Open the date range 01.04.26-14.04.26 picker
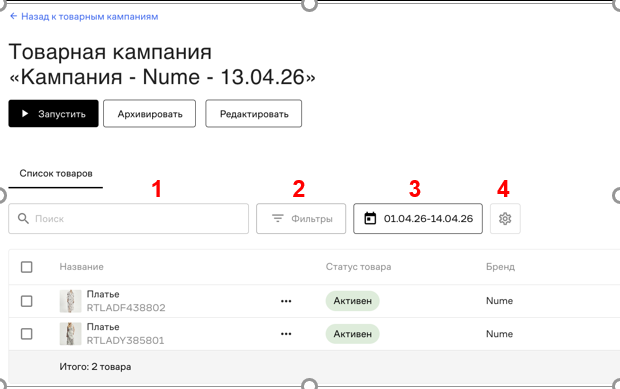Image resolution: width=620 pixels, height=389 pixels. click(x=418, y=219)
